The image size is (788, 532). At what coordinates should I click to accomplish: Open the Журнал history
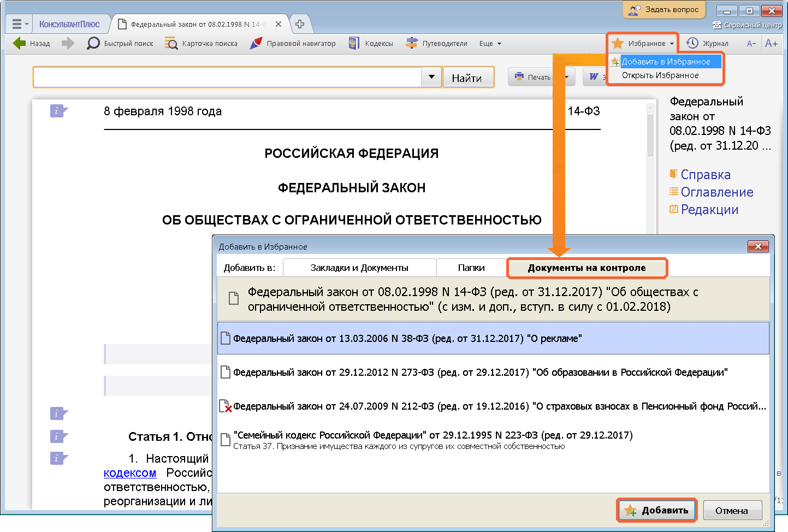(707, 43)
